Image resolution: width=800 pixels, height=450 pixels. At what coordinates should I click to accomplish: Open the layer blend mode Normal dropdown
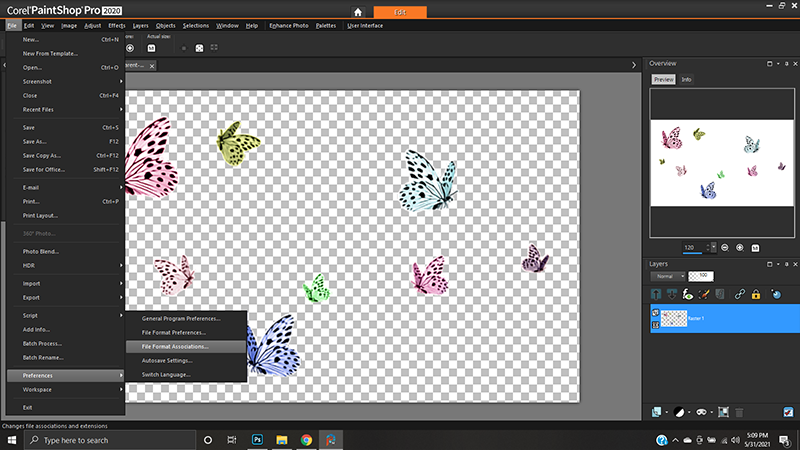666,275
